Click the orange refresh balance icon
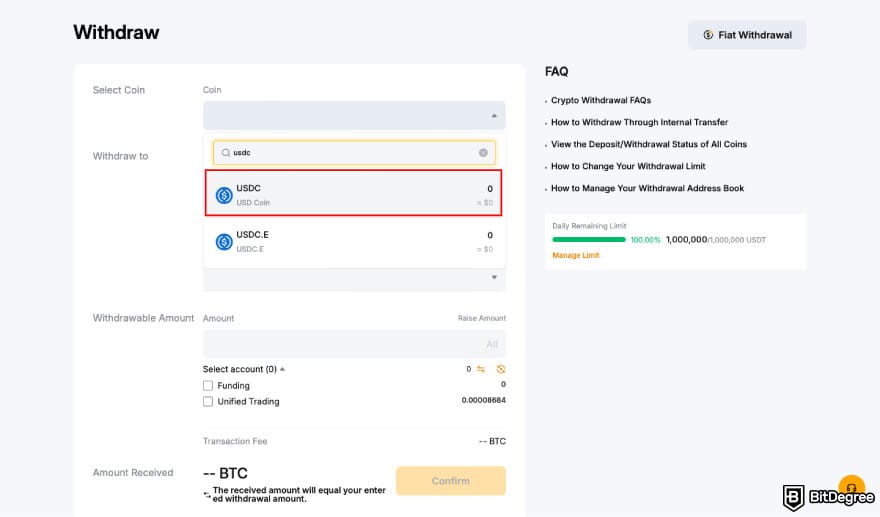 click(x=501, y=369)
